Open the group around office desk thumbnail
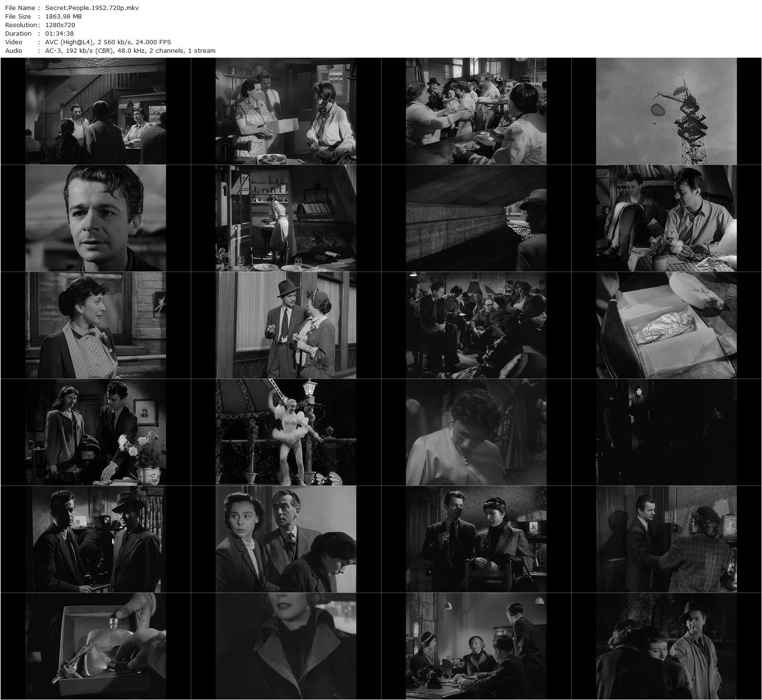 [x=476, y=646]
